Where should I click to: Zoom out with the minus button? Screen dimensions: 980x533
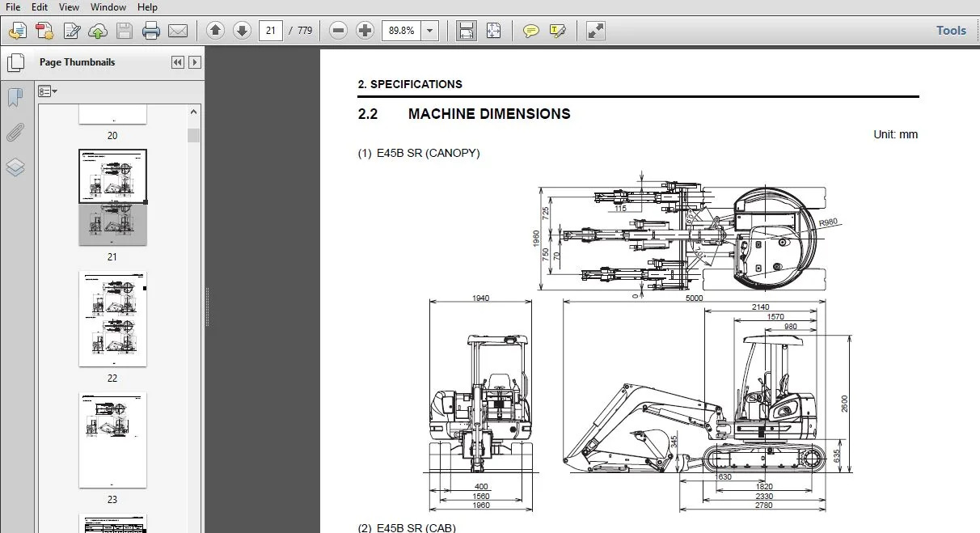pyautogui.click(x=339, y=31)
